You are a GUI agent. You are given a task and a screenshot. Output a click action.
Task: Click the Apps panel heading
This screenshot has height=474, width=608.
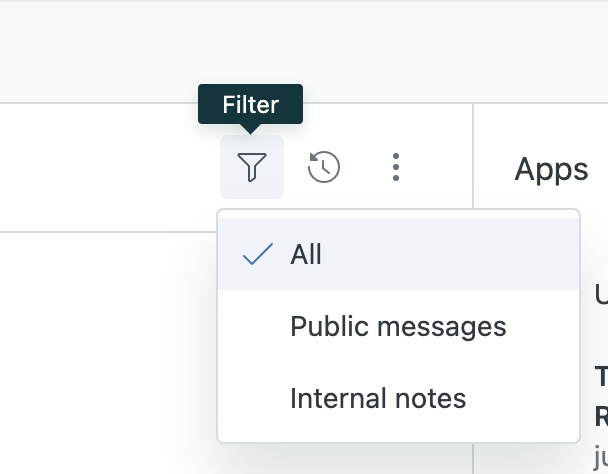tap(551, 170)
